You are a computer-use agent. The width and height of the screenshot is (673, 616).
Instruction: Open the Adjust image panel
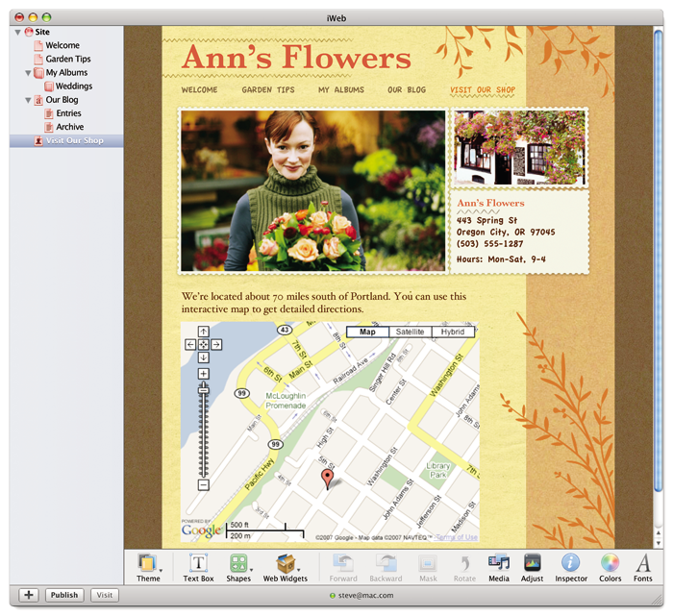coord(533,563)
